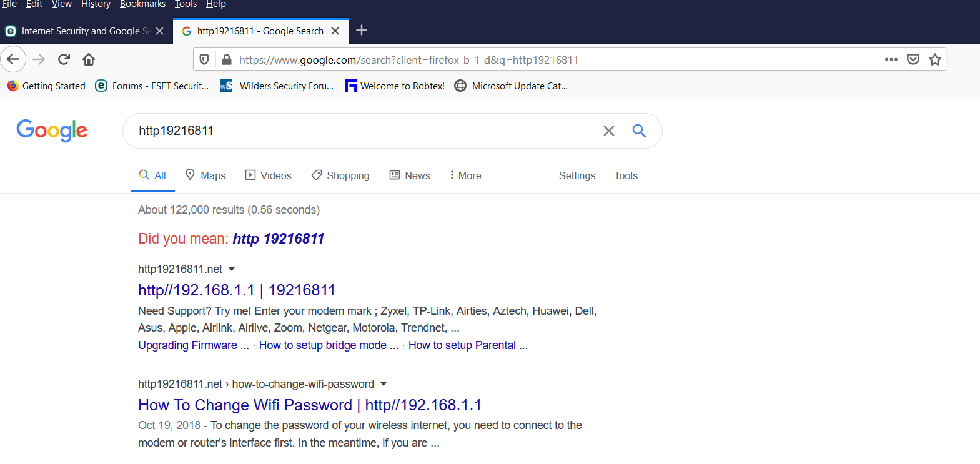Close the Internet Security and Google tab

tap(159, 31)
